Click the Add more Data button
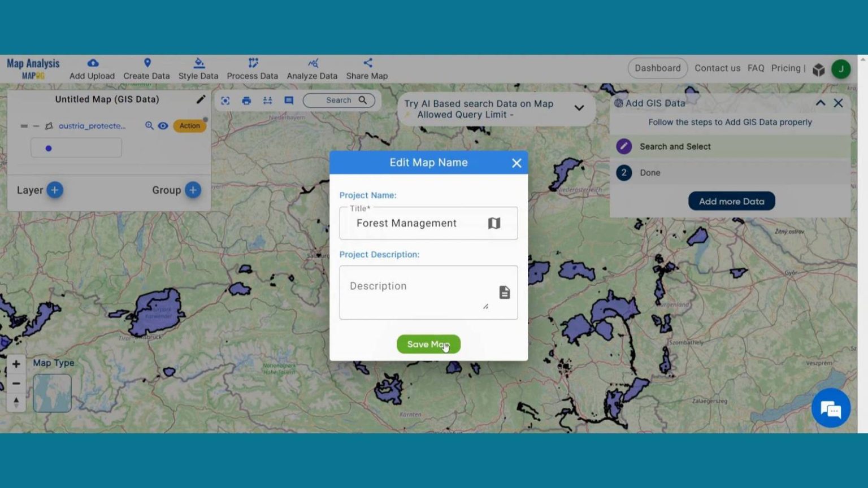 731,201
